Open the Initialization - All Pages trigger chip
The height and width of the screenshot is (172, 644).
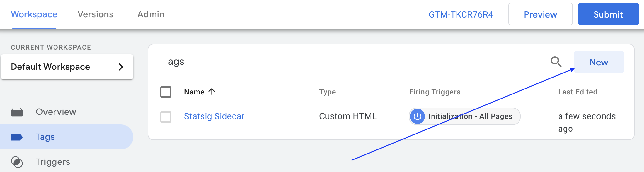tap(465, 116)
